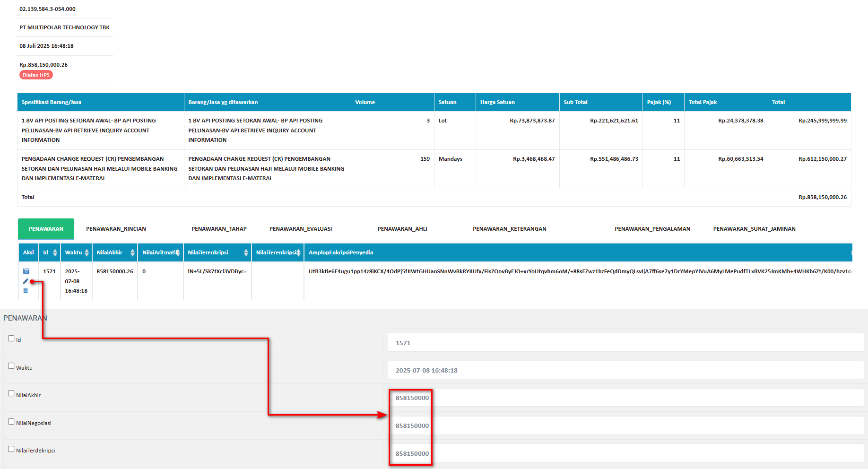
Task: Click the Waktu date input field
Action: [625, 370]
